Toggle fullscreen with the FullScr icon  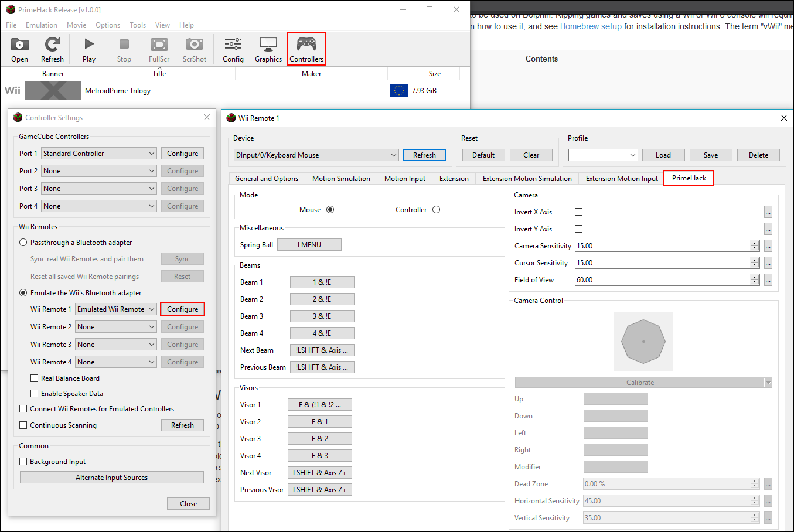point(159,49)
